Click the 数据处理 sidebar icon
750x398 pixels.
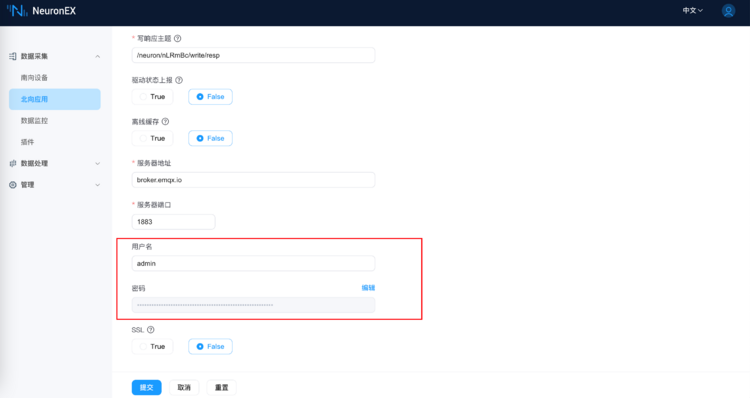pos(13,163)
